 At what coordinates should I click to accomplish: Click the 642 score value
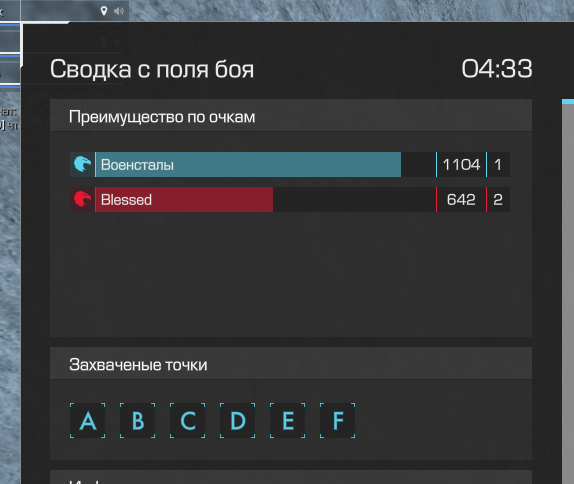461,200
